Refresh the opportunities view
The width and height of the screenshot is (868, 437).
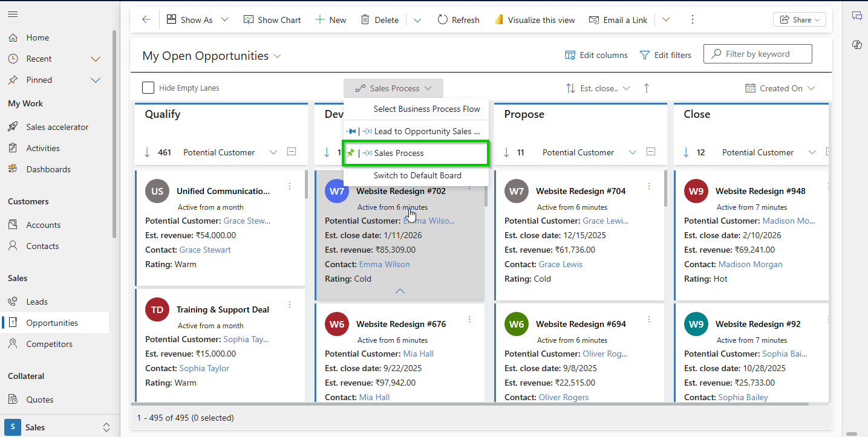pos(458,19)
